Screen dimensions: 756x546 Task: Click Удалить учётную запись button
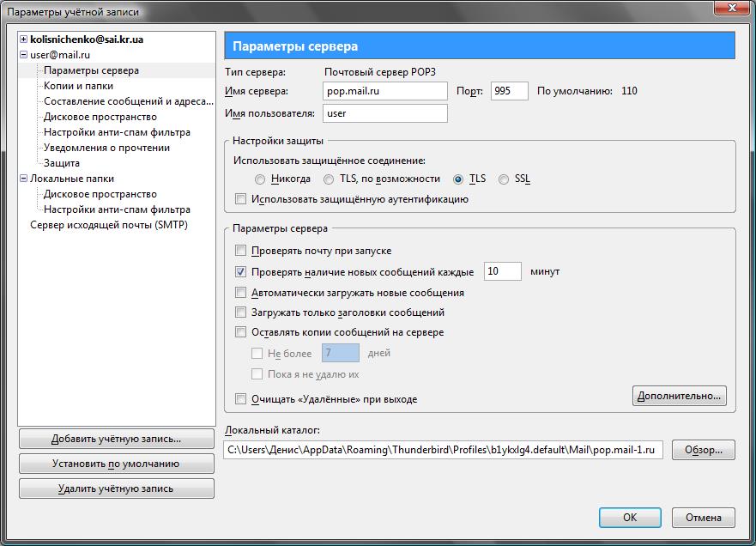coord(116,488)
